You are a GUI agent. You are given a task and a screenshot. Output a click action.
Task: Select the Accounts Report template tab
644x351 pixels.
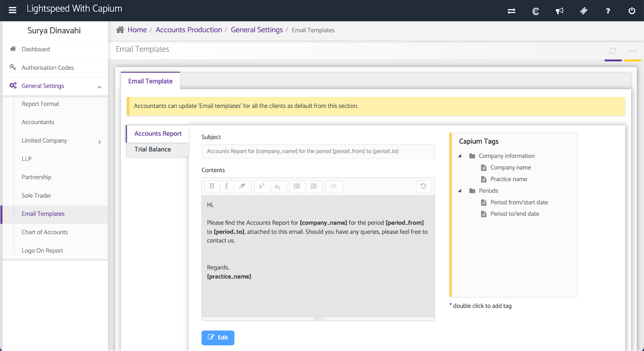click(158, 133)
